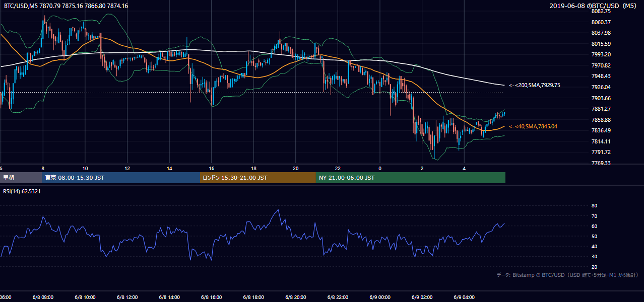Viewport: 644px width, 302px height.
Task: Click the 6/8 10:00 time label
Action: click(85, 297)
